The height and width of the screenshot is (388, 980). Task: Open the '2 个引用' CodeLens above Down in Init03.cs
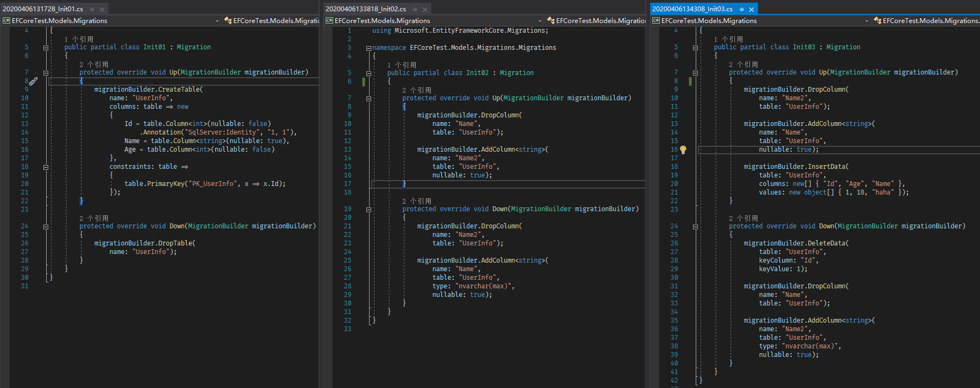pyautogui.click(x=743, y=219)
